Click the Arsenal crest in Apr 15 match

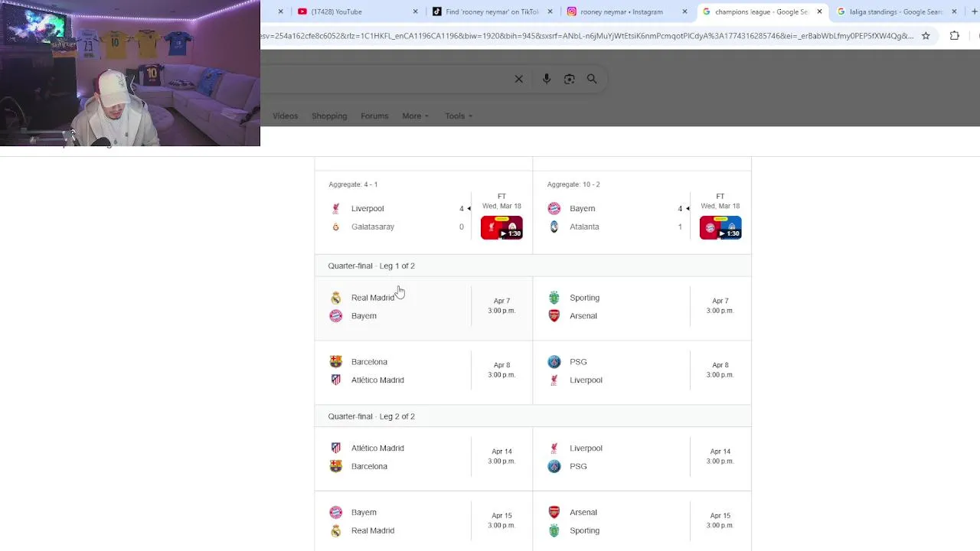click(x=554, y=513)
